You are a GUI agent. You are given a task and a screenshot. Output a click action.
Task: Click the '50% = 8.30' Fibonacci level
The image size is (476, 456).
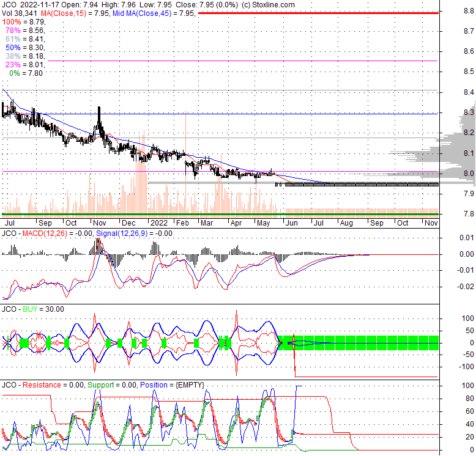pyautogui.click(x=25, y=47)
